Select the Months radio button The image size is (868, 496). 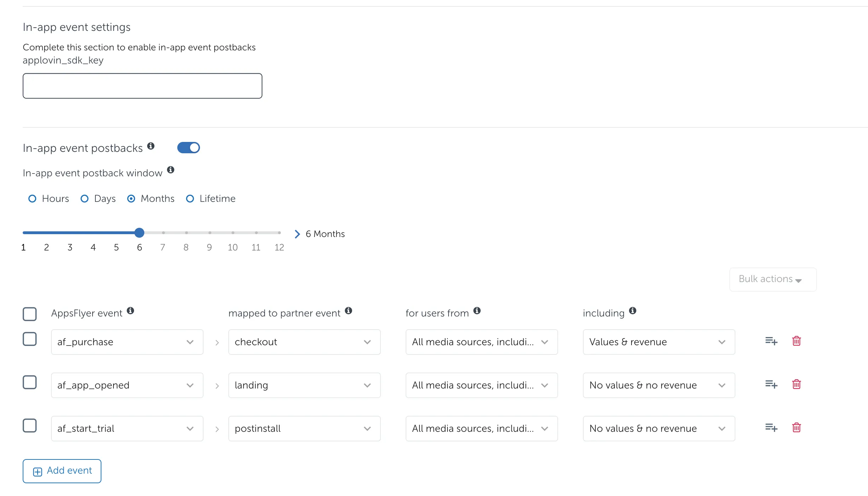[131, 198]
